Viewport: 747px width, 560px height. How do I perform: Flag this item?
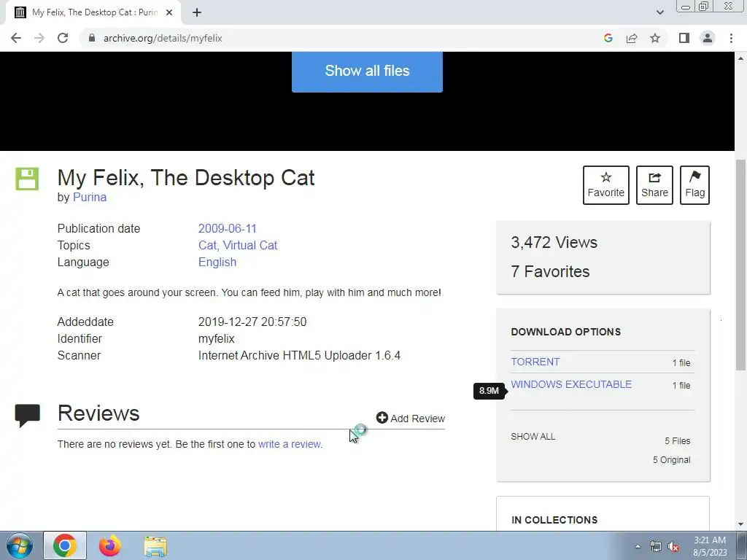pyautogui.click(x=694, y=185)
